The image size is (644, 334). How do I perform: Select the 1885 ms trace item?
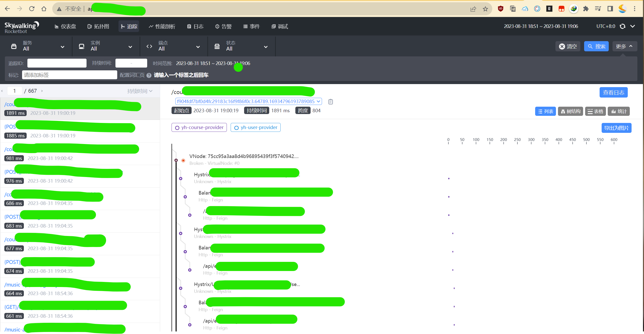click(80, 131)
